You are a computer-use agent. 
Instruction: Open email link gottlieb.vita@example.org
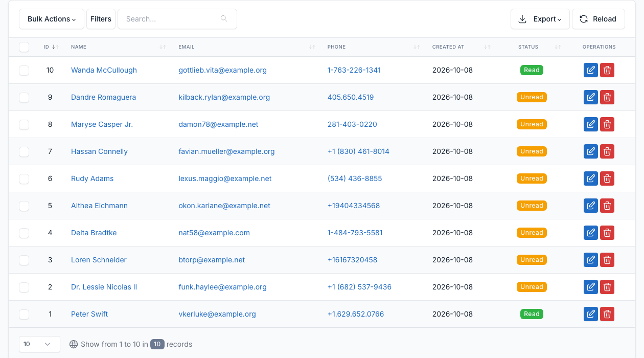click(x=222, y=70)
